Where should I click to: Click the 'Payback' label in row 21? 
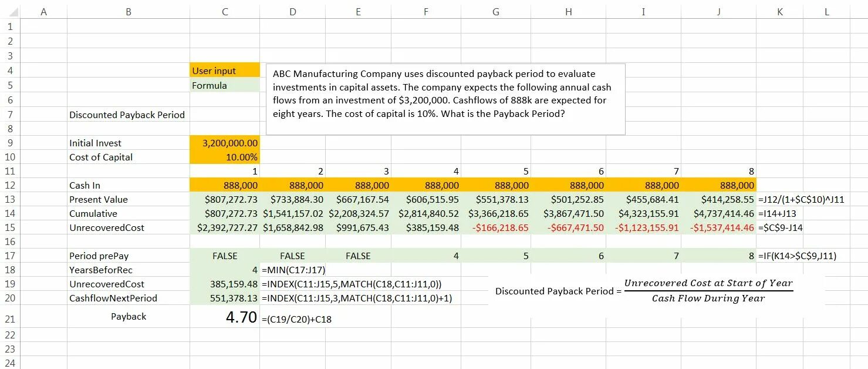129,316
